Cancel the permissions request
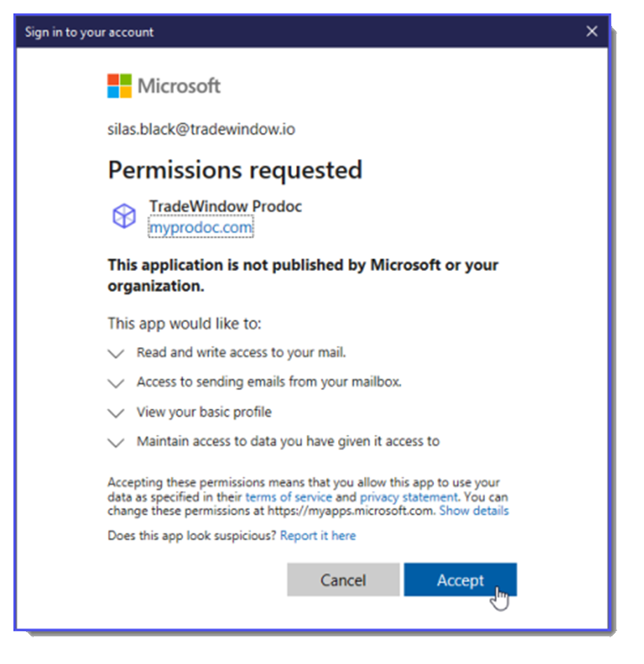 click(x=343, y=580)
